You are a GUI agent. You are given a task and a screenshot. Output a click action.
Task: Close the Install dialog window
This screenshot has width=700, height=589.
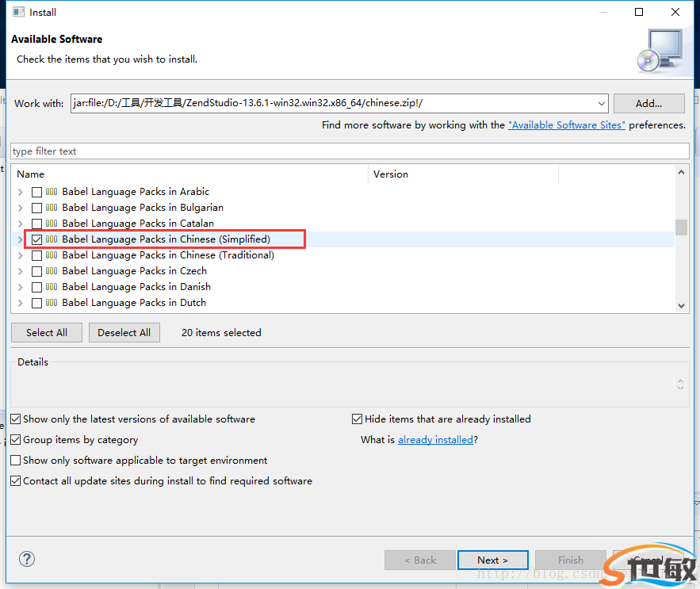[x=675, y=12]
